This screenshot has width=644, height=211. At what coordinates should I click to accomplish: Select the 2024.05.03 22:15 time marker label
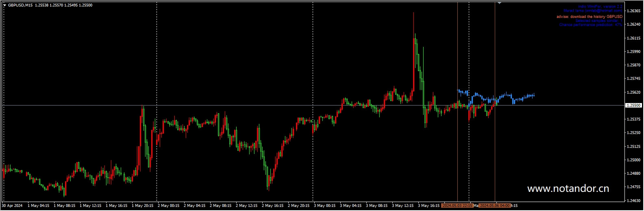click(x=457, y=206)
